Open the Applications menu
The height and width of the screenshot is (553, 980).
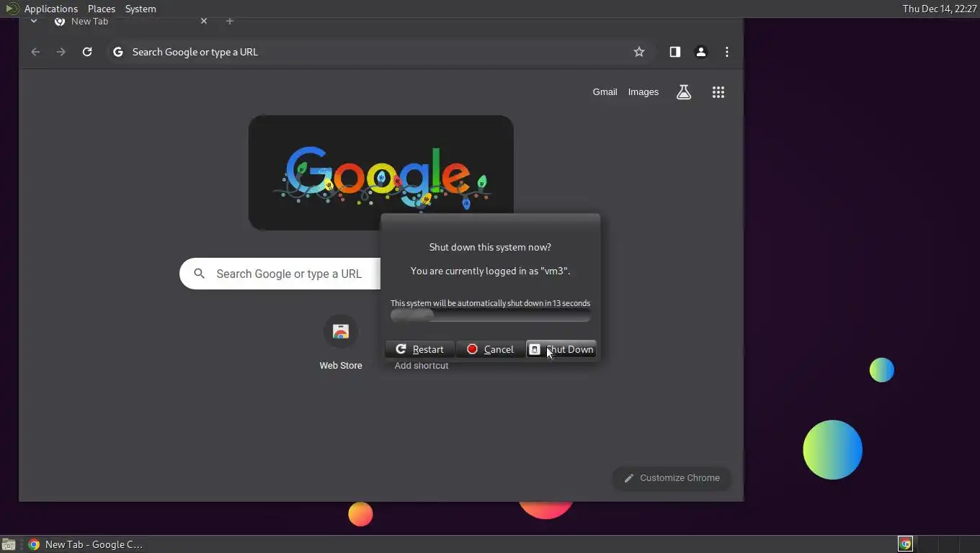(50, 9)
